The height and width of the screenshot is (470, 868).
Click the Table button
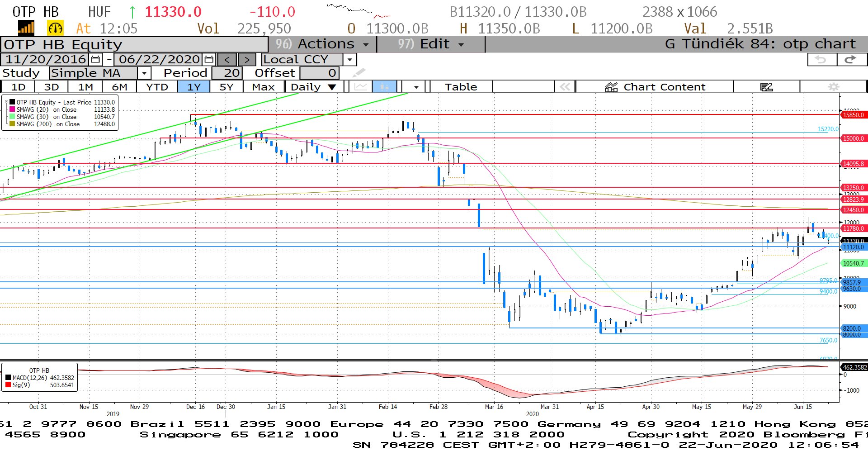[x=461, y=87]
